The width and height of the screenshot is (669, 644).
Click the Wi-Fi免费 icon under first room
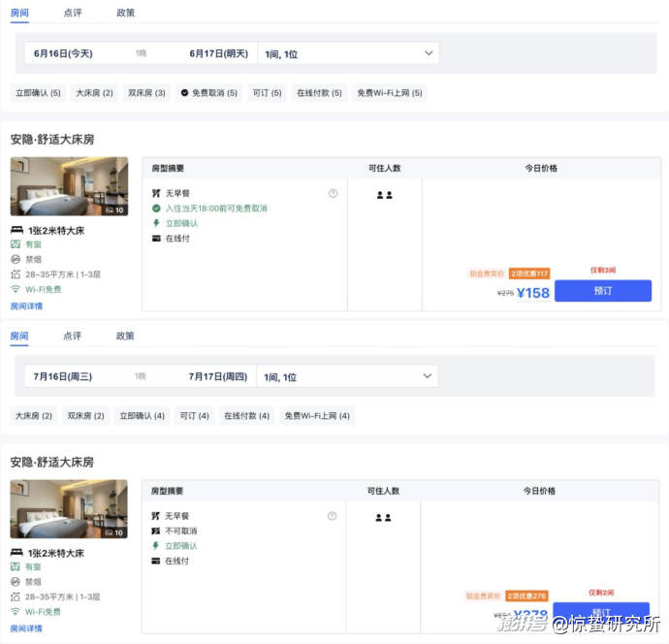coord(16,289)
